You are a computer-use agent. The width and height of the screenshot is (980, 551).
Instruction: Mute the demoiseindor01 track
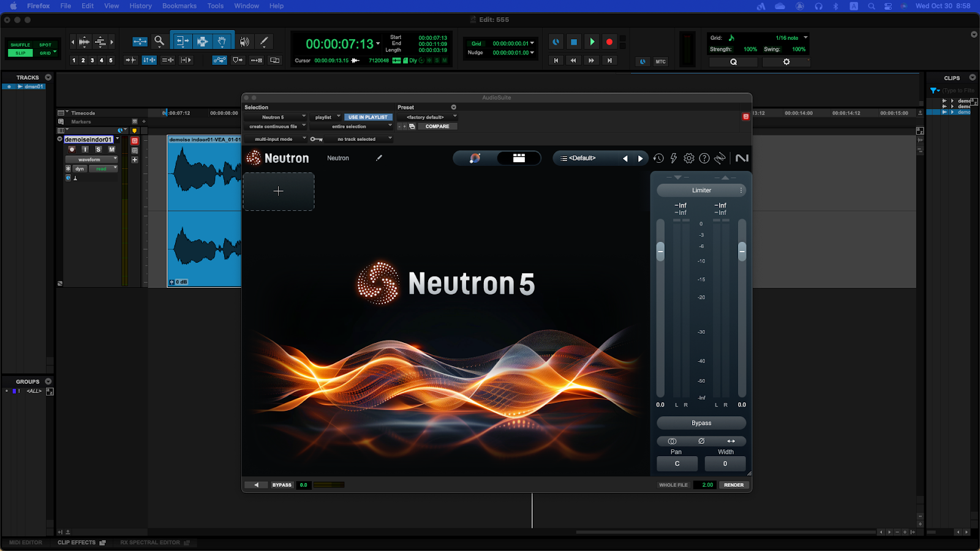click(x=111, y=149)
